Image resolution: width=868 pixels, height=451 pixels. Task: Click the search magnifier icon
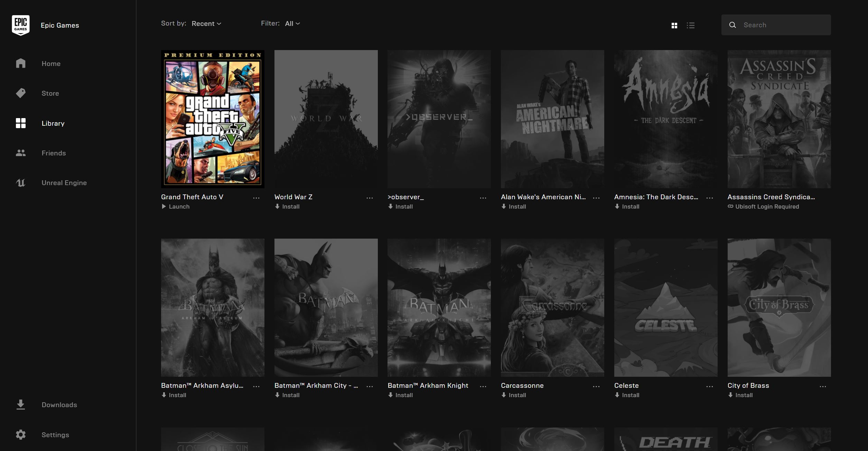coord(732,25)
